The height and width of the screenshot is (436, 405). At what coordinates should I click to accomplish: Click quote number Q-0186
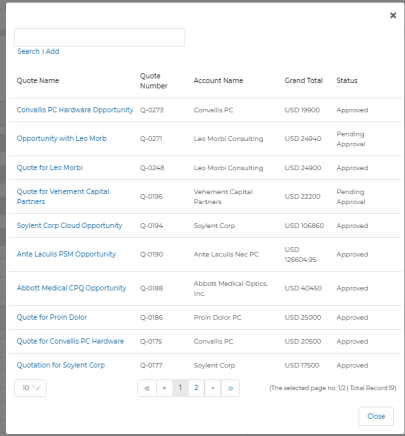151,317
